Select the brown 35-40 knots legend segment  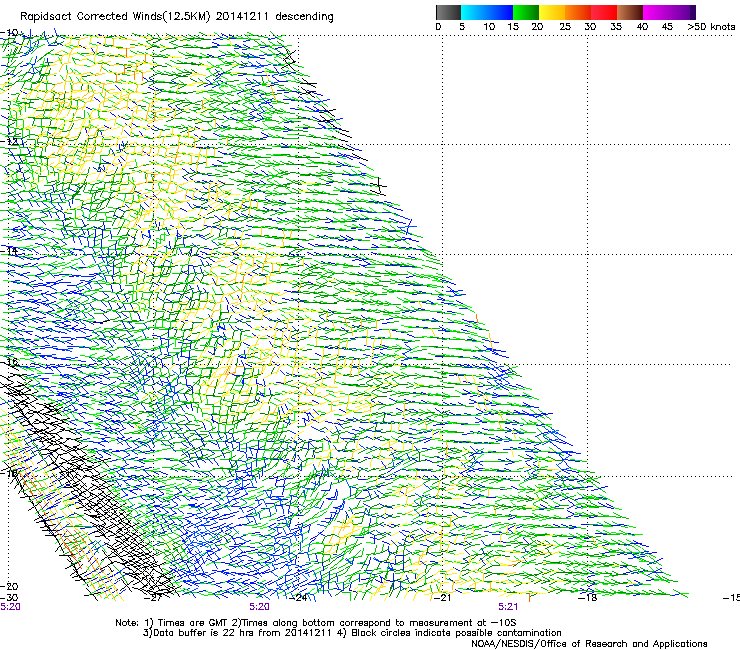coord(630,12)
